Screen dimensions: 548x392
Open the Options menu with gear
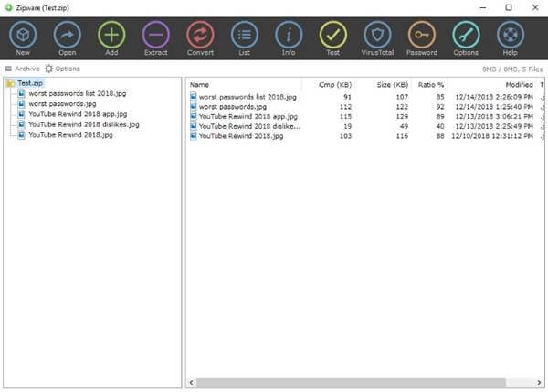(x=62, y=69)
